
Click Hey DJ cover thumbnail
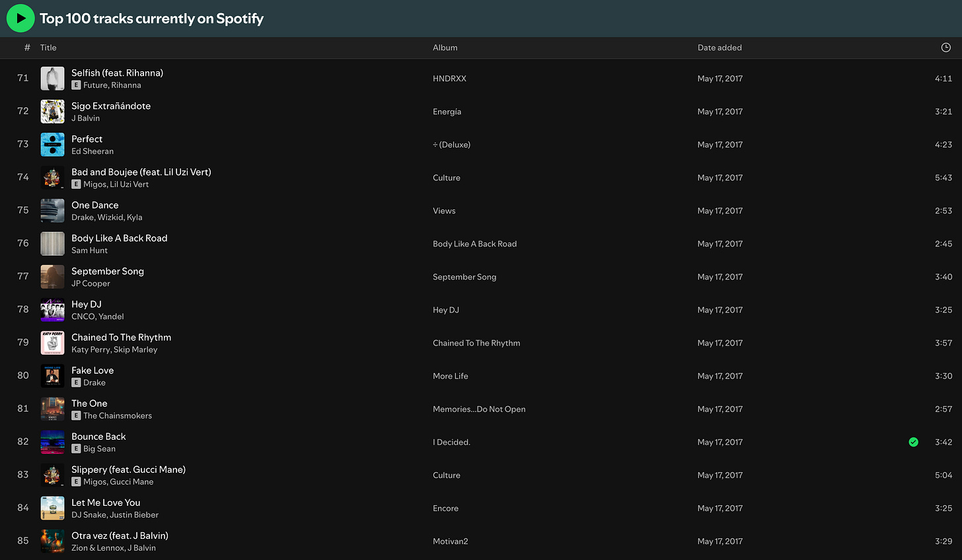click(52, 310)
